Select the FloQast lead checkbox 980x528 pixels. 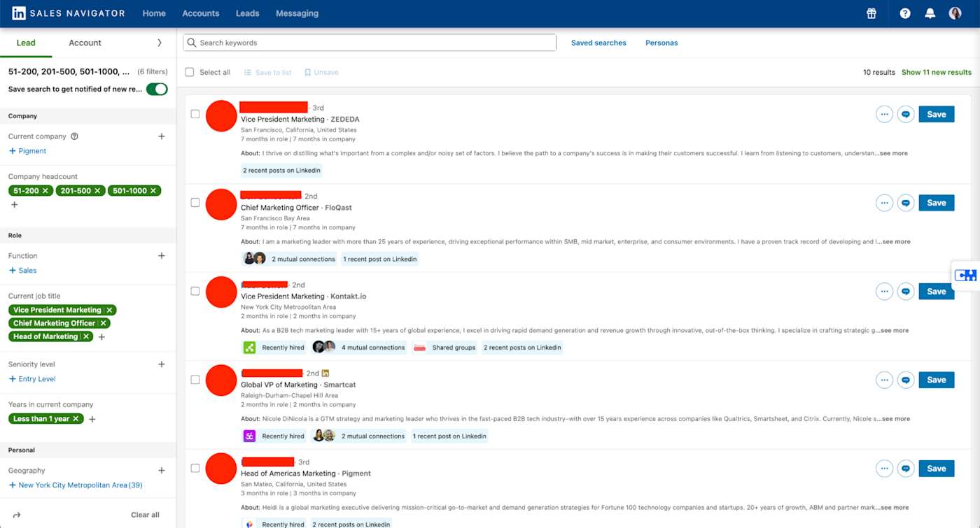(x=195, y=203)
